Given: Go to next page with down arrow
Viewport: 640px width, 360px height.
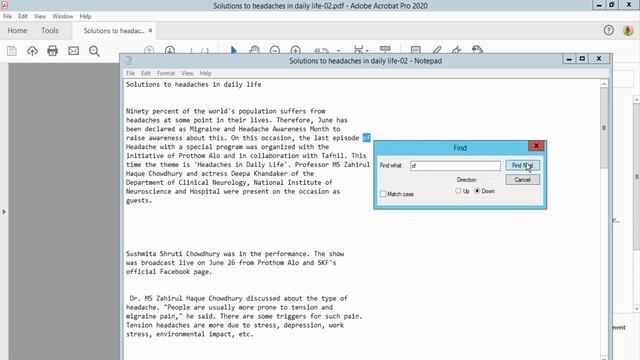Looking at the screenshot, I should pos(170,50).
